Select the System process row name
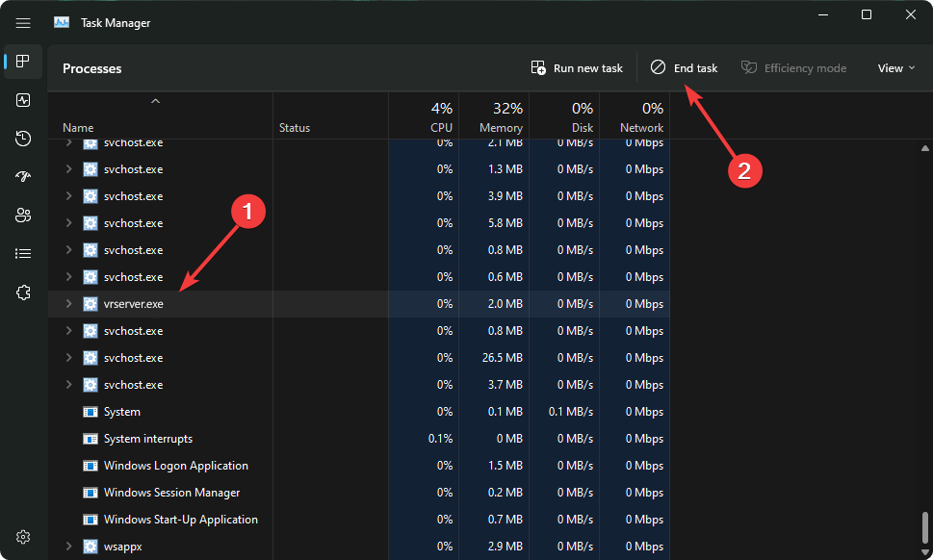 coord(122,412)
